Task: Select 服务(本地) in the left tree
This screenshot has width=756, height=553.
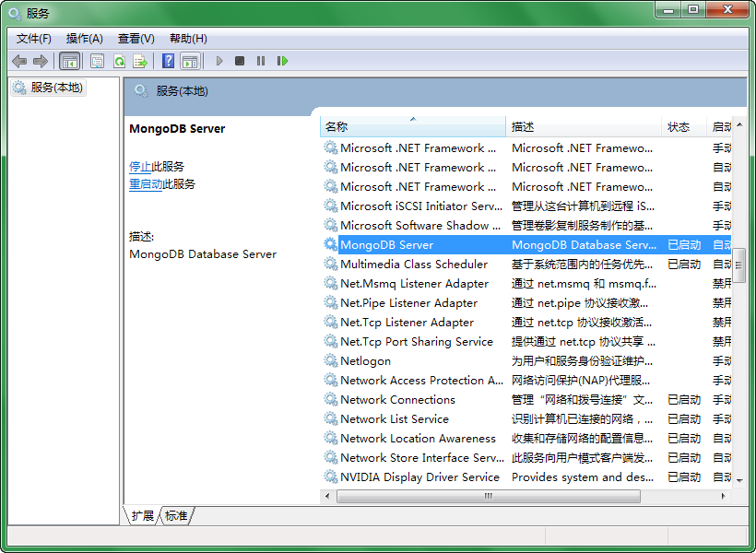Action: coord(56,88)
